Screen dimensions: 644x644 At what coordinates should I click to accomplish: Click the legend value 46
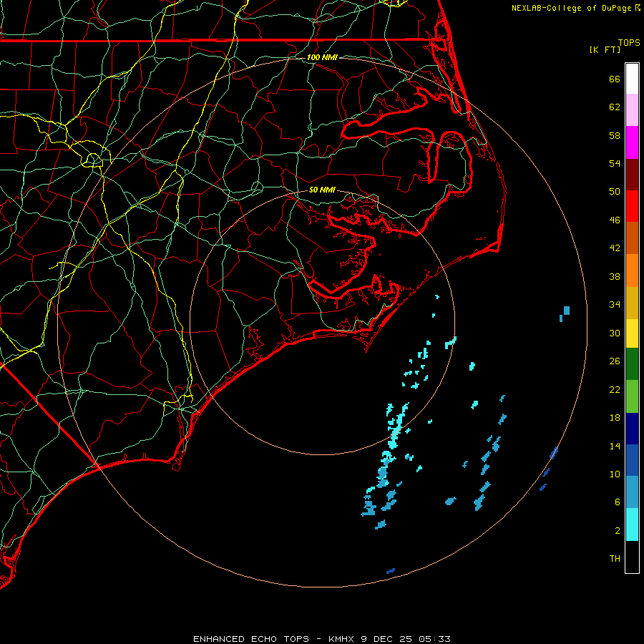615,220
